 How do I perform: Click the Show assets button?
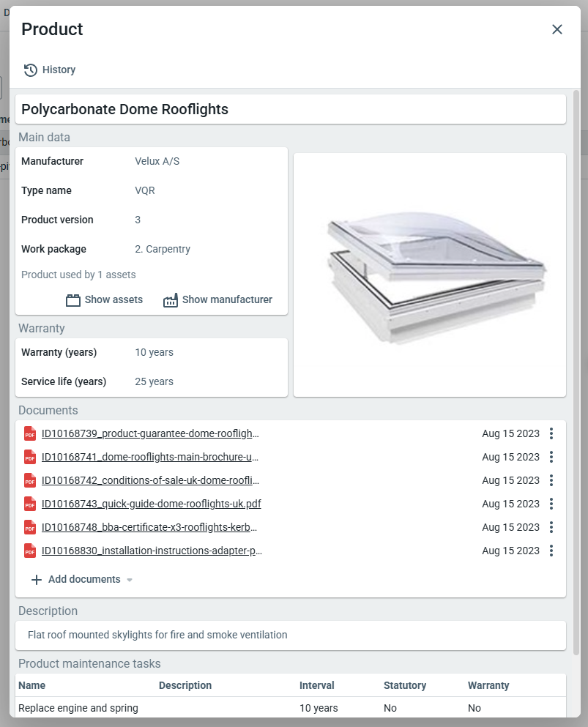pyautogui.click(x=104, y=299)
